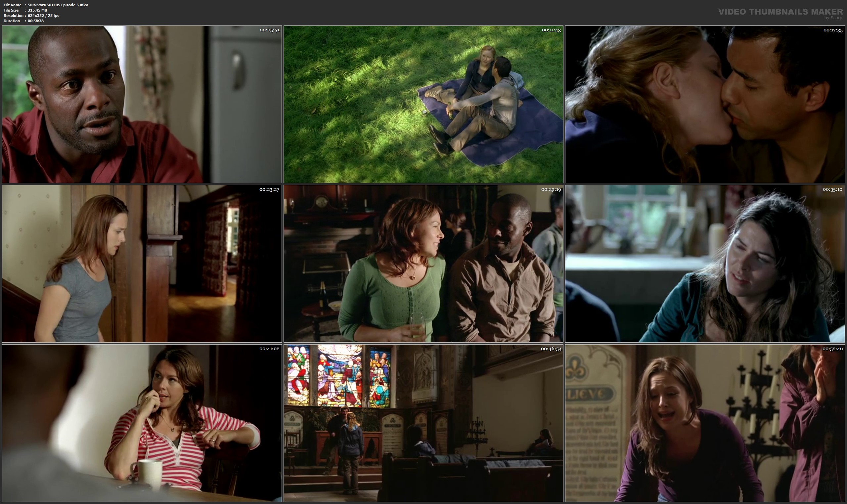Click the file name Survivors S01E05 text
The image size is (847, 504).
click(x=58, y=5)
